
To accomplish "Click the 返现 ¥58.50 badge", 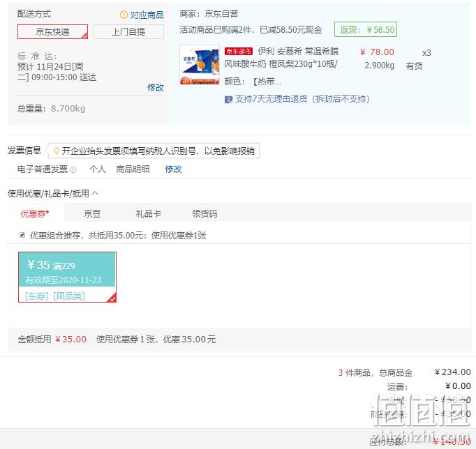I will pos(366,29).
